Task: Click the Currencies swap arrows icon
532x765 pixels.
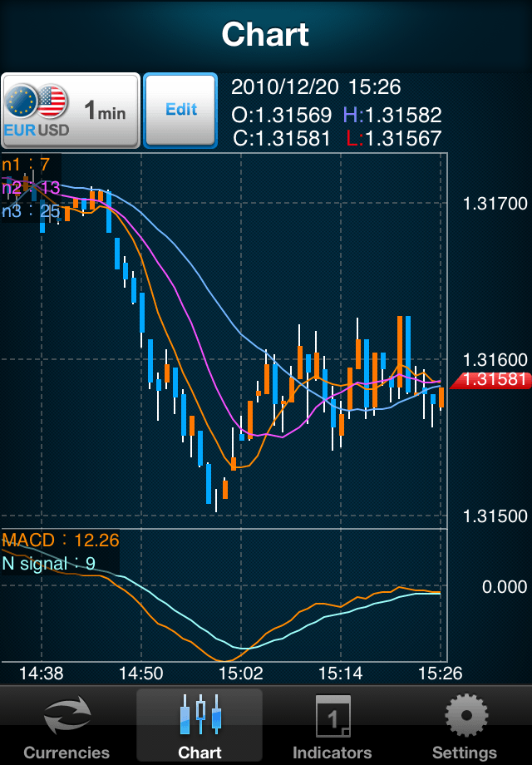Action: pos(66,715)
